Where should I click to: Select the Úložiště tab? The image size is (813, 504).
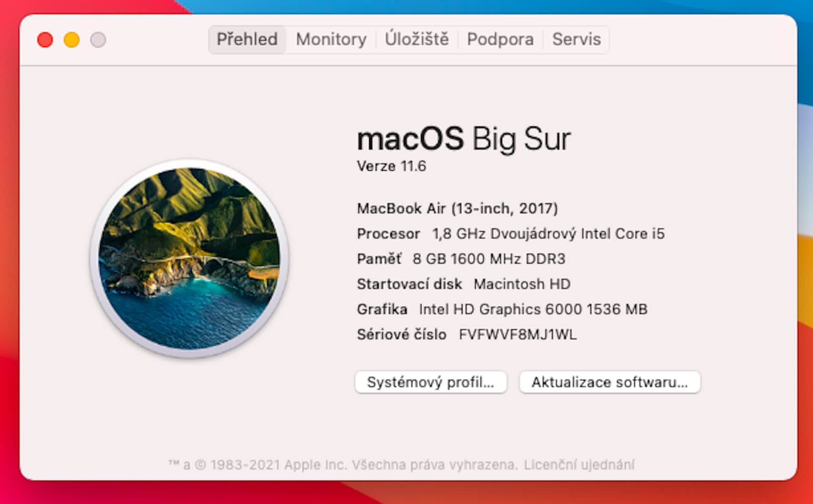(x=417, y=39)
